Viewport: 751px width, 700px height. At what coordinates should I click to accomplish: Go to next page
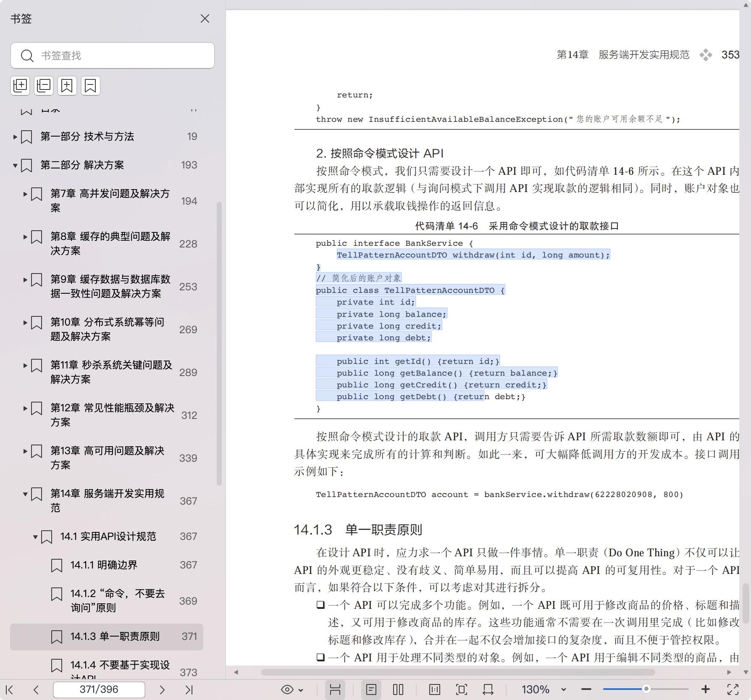(x=162, y=689)
